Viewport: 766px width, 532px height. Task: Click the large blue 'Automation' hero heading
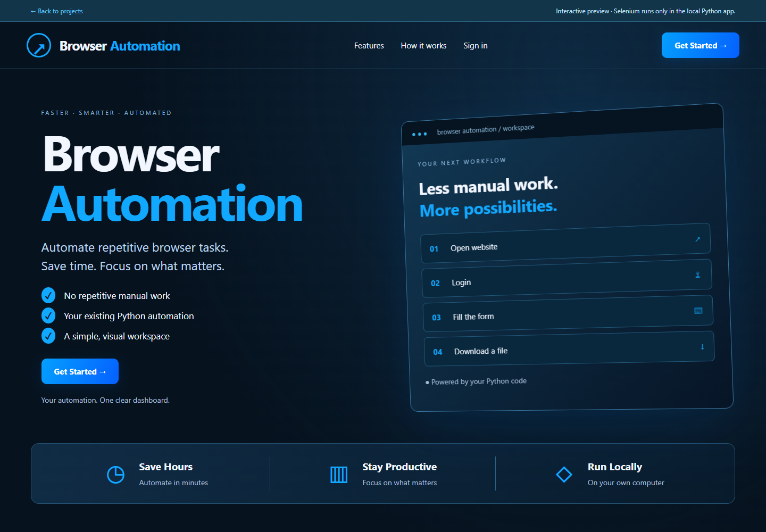point(172,204)
